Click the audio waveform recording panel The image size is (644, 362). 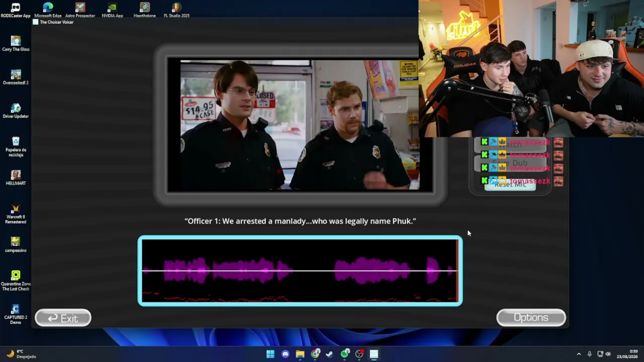tap(300, 270)
